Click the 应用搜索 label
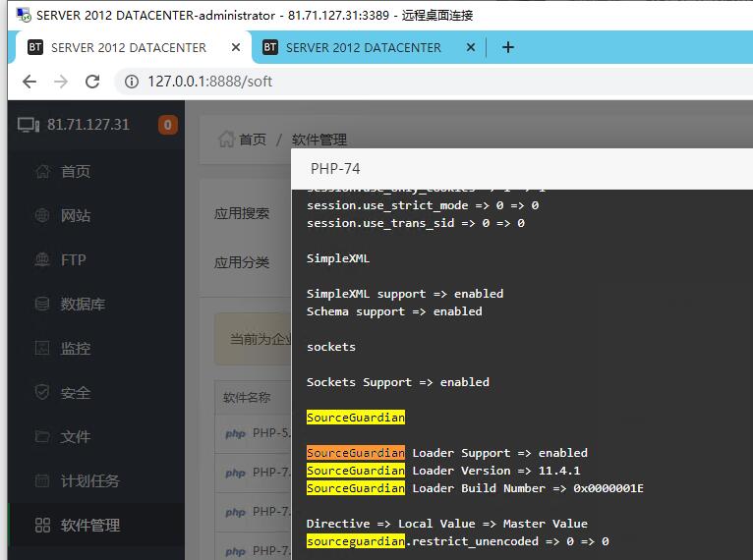 pyautogui.click(x=242, y=213)
